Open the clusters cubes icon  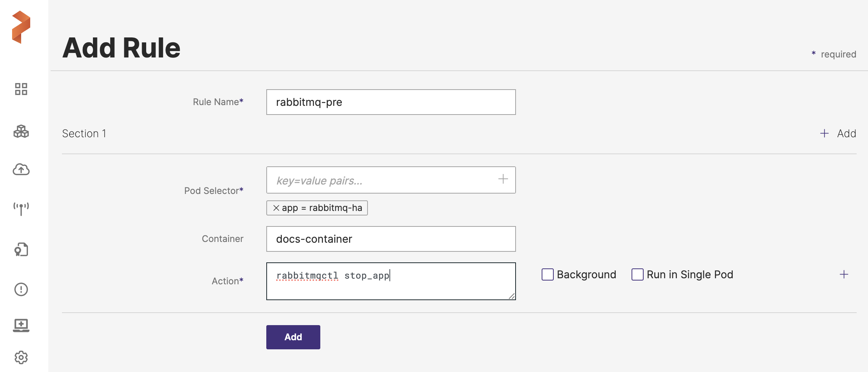(x=21, y=132)
